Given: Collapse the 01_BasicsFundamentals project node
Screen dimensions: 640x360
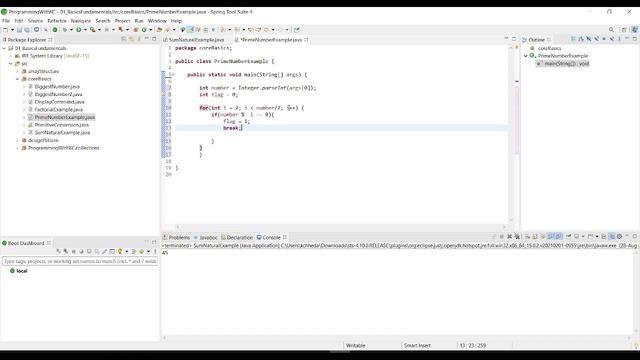Looking at the screenshot, I should (x=4, y=48).
